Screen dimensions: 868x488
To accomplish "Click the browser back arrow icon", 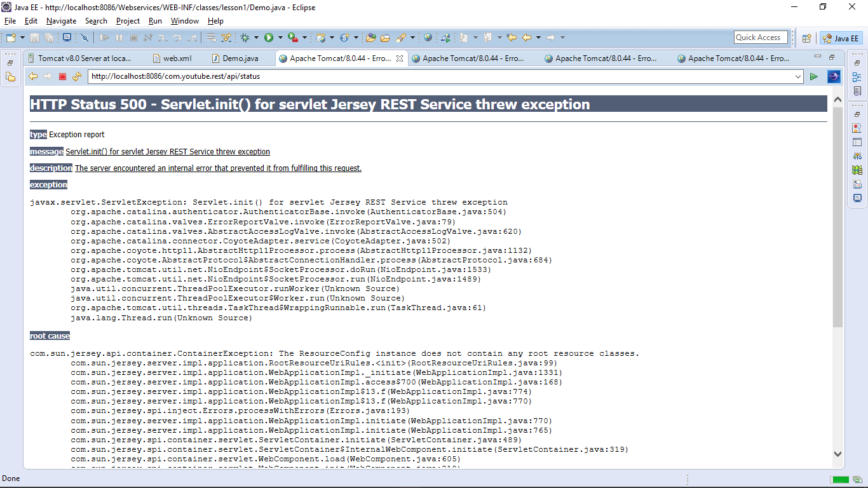I will [33, 77].
